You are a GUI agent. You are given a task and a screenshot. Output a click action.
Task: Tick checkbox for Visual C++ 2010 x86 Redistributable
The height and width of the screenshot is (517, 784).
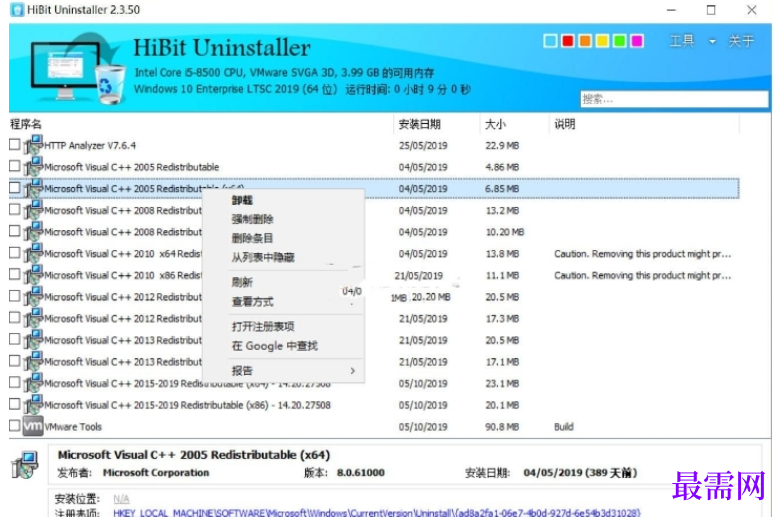tap(14, 274)
